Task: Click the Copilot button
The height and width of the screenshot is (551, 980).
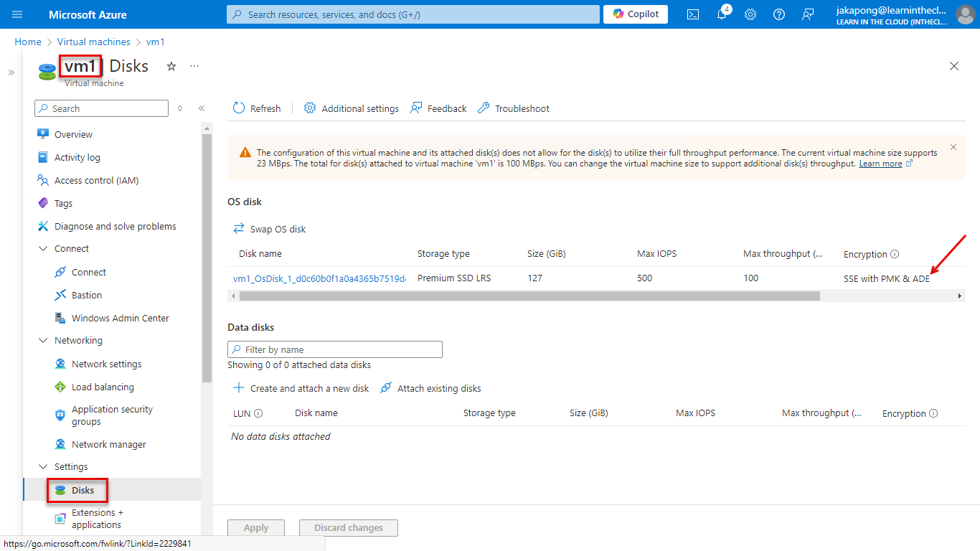Action: point(636,14)
